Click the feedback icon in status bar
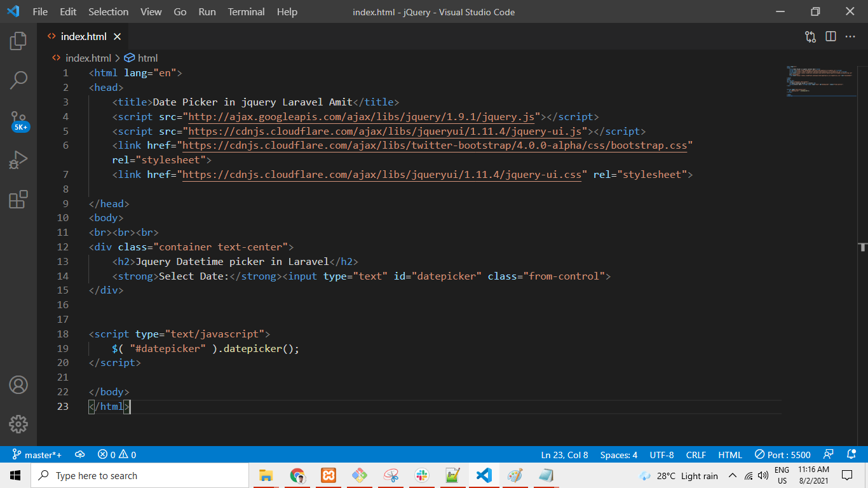This screenshot has width=868, height=488. 829,455
